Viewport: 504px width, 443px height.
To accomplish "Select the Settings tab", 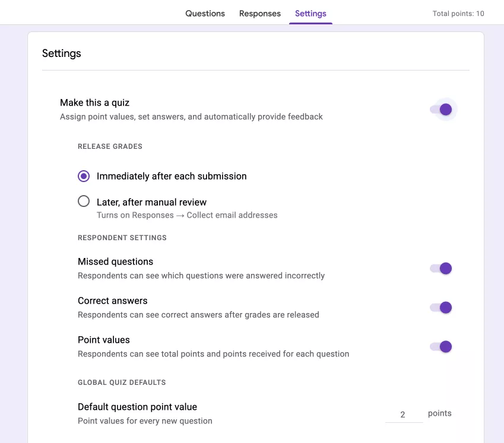I will [x=310, y=13].
